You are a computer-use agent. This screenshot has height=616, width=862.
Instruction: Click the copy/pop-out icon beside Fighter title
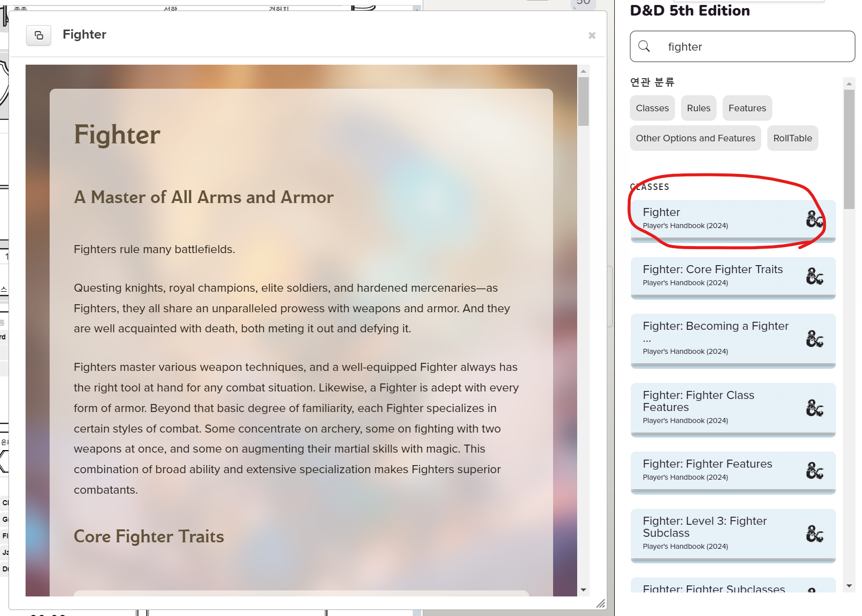click(x=39, y=35)
